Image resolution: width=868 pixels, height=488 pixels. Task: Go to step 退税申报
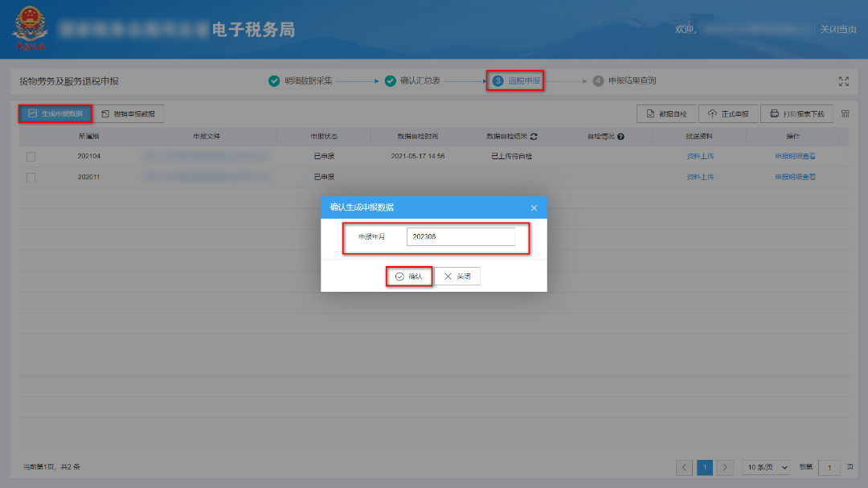tap(516, 81)
